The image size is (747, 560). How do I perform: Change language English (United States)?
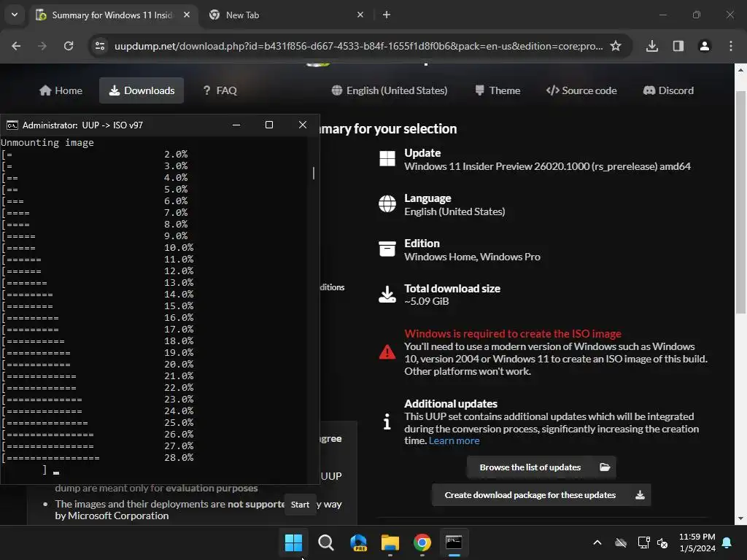pos(390,90)
